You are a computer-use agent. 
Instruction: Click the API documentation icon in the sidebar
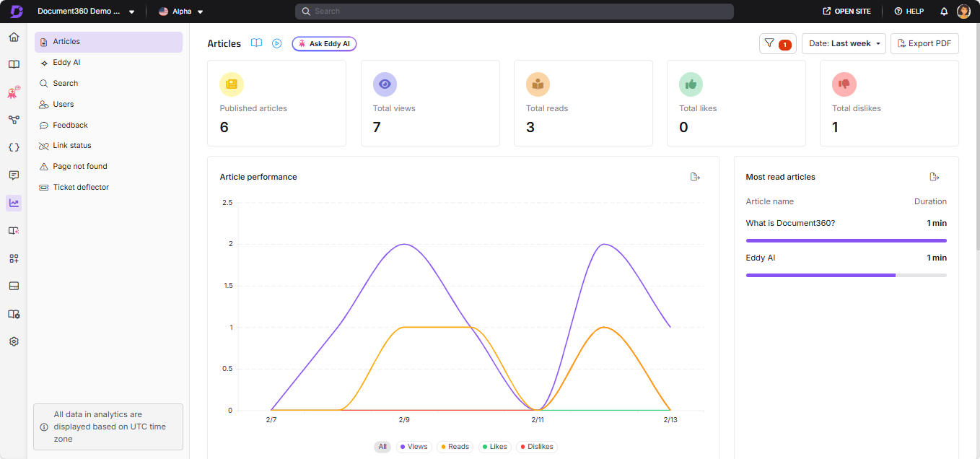(13, 147)
